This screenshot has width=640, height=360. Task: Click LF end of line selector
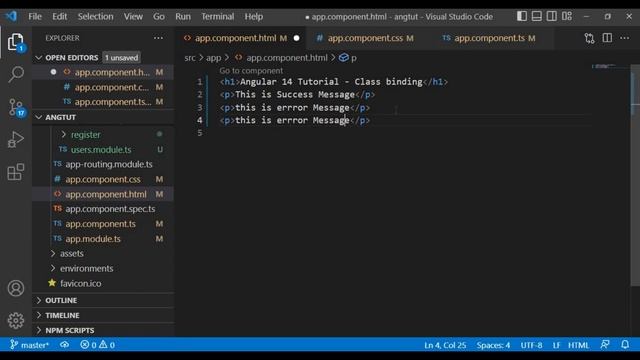click(x=556, y=345)
